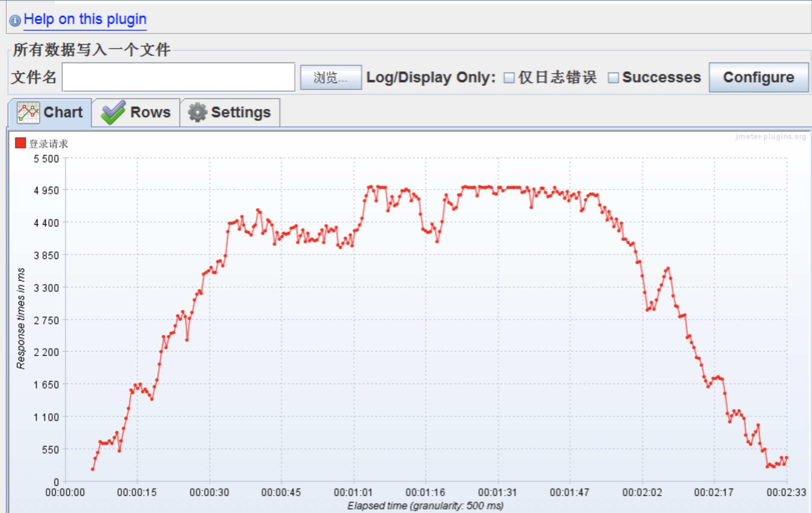Click the Elapsed time axis caption
Screen dimensions: 812x513
[425, 505]
